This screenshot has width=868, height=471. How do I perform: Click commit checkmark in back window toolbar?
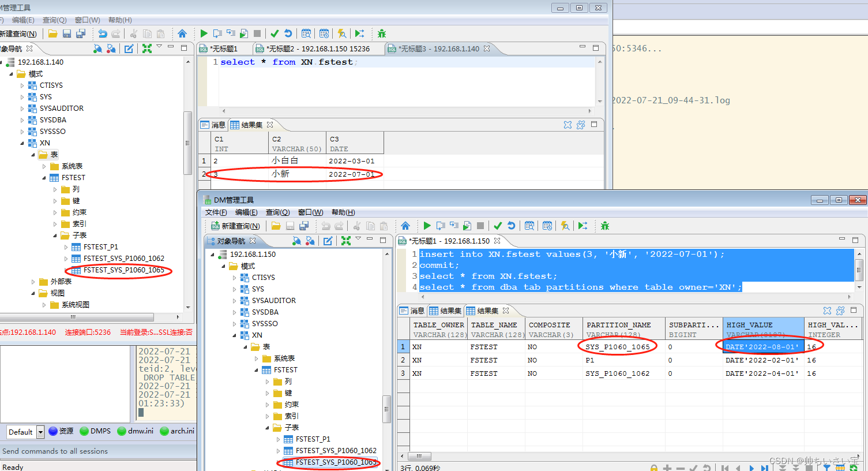(275, 33)
